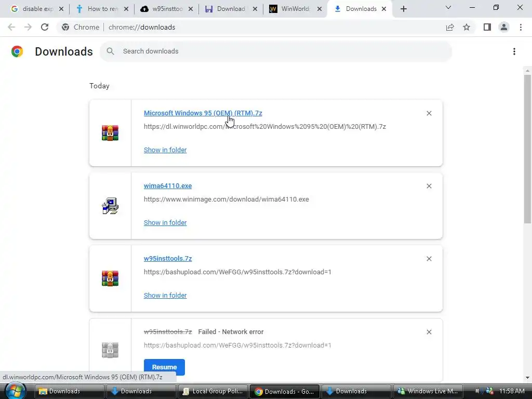This screenshot has height=399, width=532.
Task: Close the WinWorld tab
Action: click(320, 9)
